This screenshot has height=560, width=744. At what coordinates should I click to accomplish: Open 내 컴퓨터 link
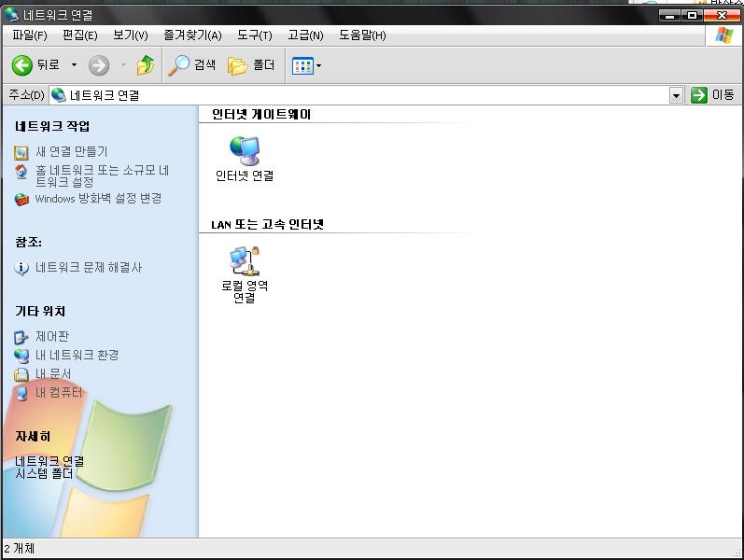(59, 393)
